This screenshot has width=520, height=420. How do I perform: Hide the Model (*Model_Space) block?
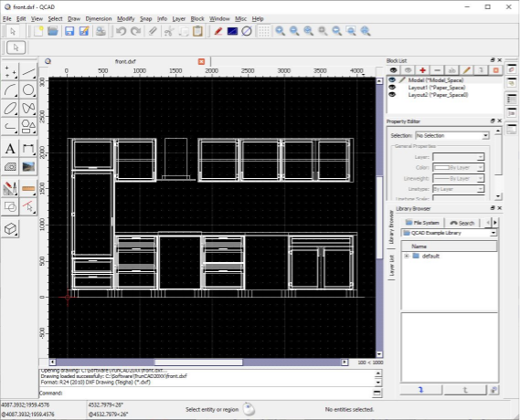click(392, 79)
